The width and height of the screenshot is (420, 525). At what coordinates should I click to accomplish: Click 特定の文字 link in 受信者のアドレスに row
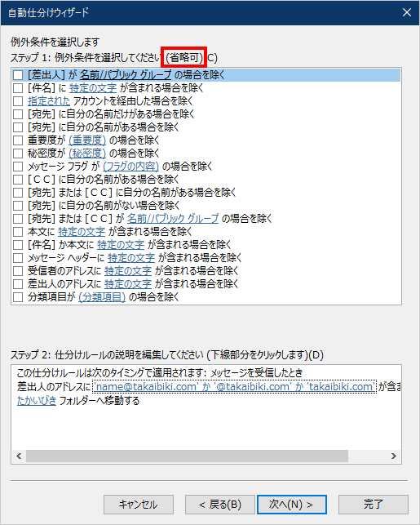point(128,270)
